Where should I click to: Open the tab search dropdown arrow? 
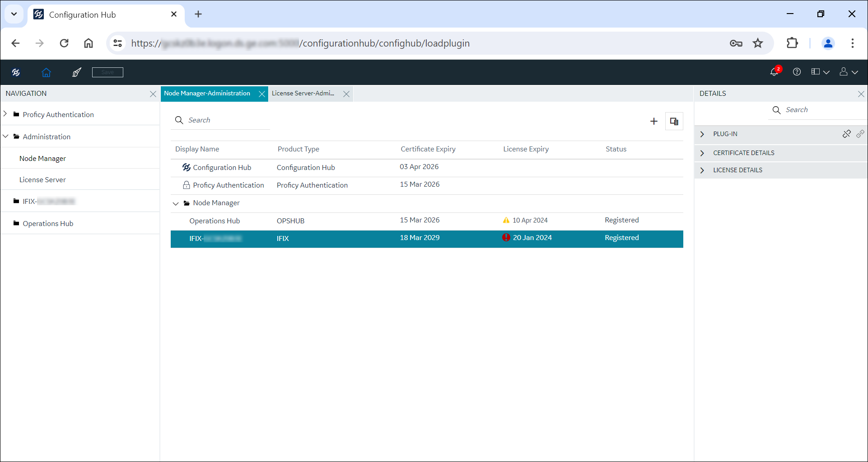(14, 14)
